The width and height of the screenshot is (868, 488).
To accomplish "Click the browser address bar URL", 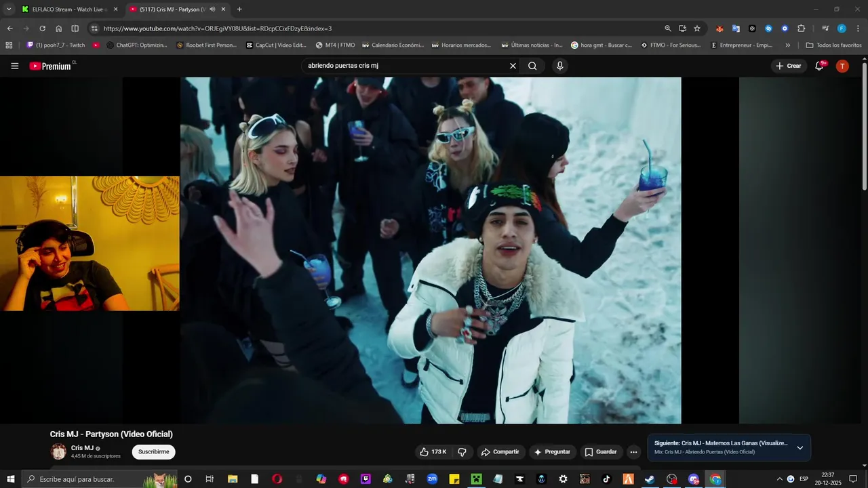I will pyautogui.click(x=218, y=28).
